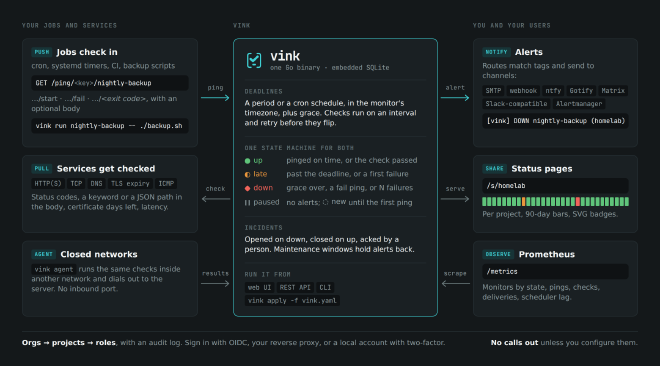The width and height of the screenshot is (660, 366).
Task: Click the Closed networks heading
Action: point(99,255)
